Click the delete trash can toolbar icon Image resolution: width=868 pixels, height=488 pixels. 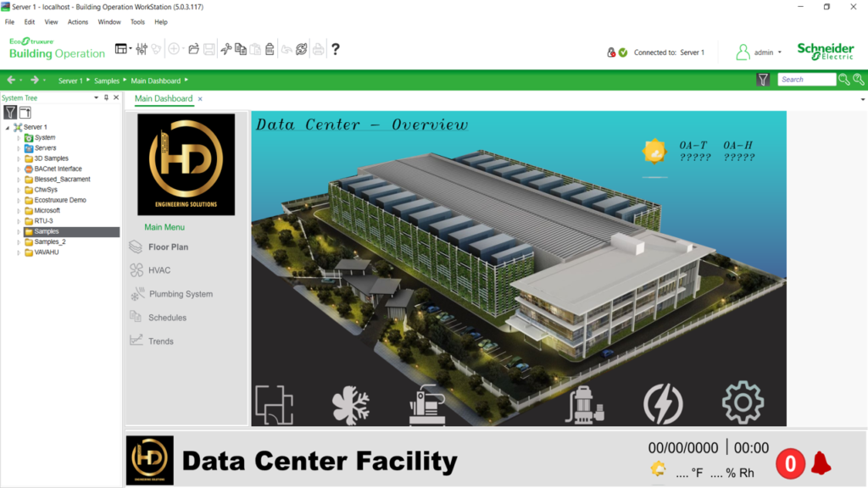click(x=270, y=49)
